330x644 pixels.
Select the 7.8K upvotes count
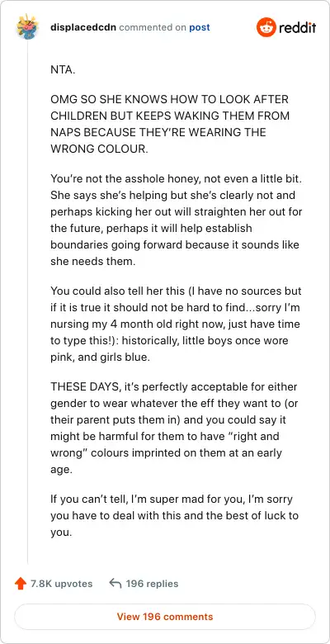(62, 584)
